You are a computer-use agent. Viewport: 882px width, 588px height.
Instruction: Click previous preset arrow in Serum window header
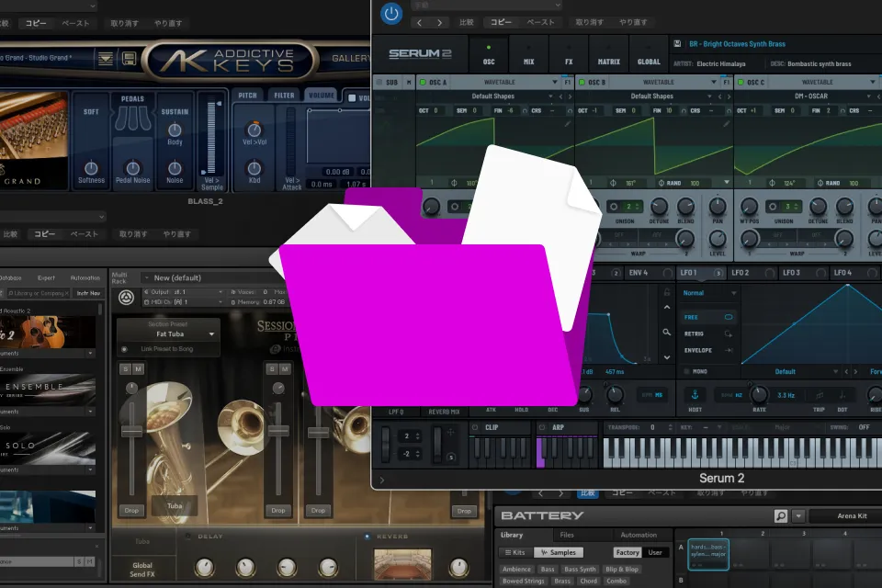(419, 22)
